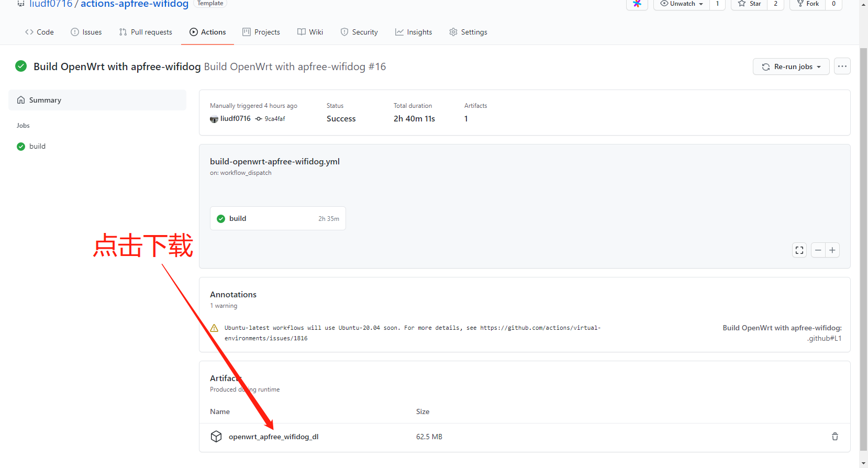Open the actions-apfree-wifidog repository link
This screenshot has height=468, width=868.
click(x=135, y=4)
